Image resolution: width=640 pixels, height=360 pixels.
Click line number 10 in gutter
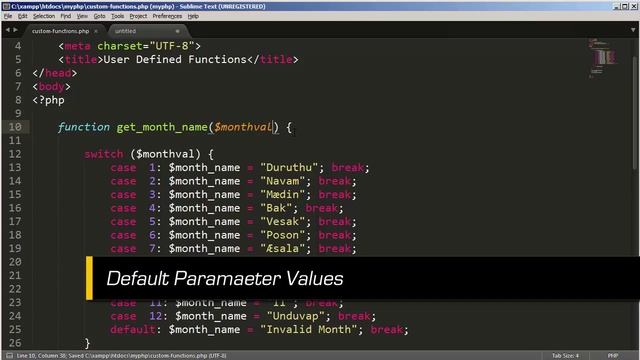[15, 127]
